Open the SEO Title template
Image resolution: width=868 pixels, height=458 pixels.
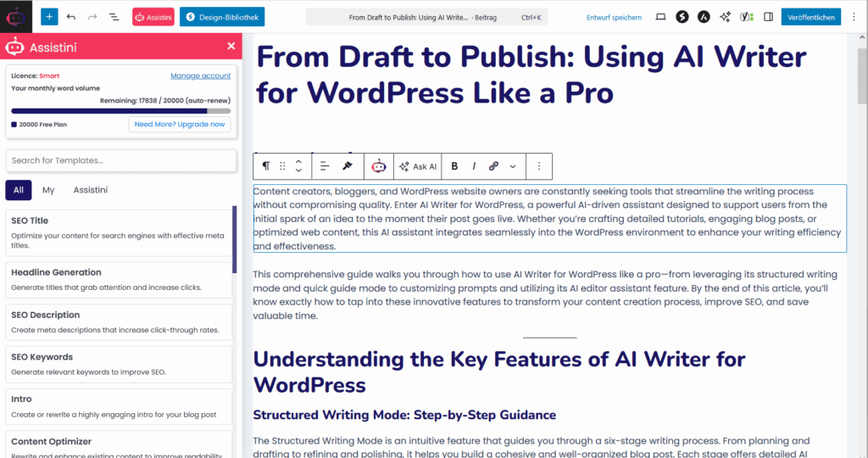(119, 232)
